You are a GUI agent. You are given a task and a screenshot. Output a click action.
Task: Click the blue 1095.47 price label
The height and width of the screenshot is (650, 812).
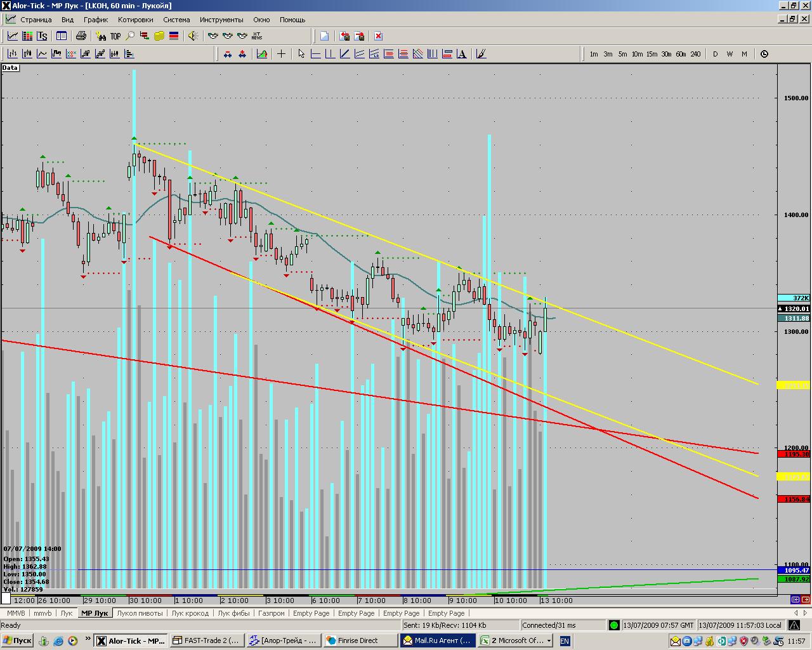pos(794,571)
